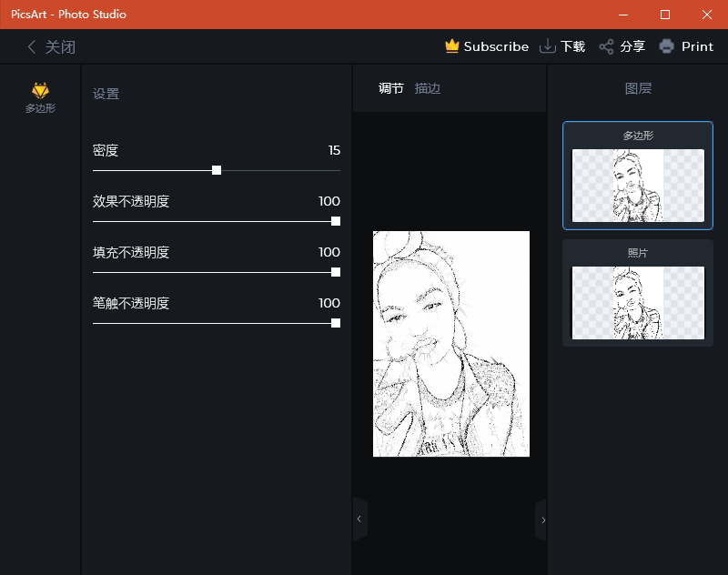Click the download (下载) icon
This screenshot has height=575, width=728.
point(548,46)
